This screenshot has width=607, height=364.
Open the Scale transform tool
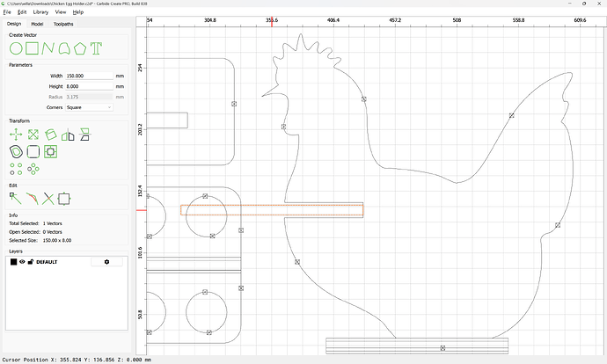click(33, 135)
